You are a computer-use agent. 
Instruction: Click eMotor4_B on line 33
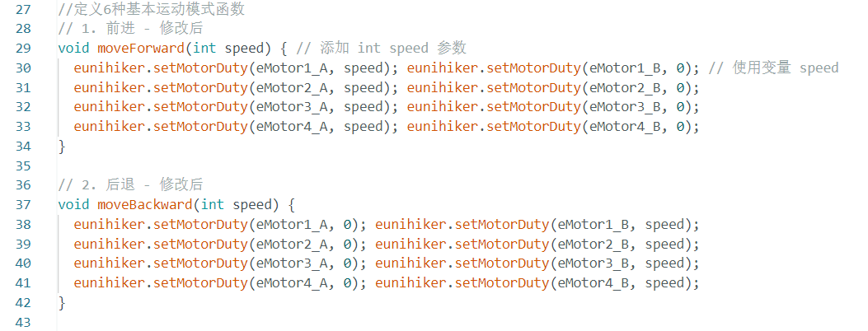pos(626,127)
